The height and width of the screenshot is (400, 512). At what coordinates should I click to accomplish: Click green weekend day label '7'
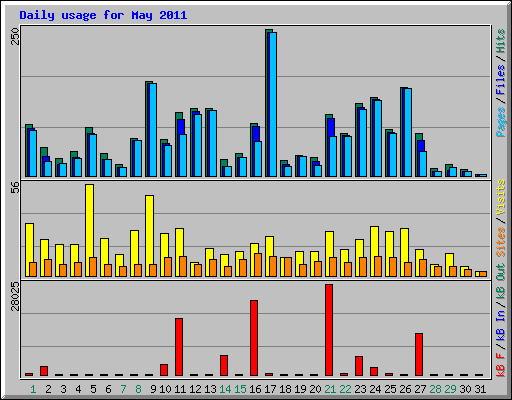(123, 389)
